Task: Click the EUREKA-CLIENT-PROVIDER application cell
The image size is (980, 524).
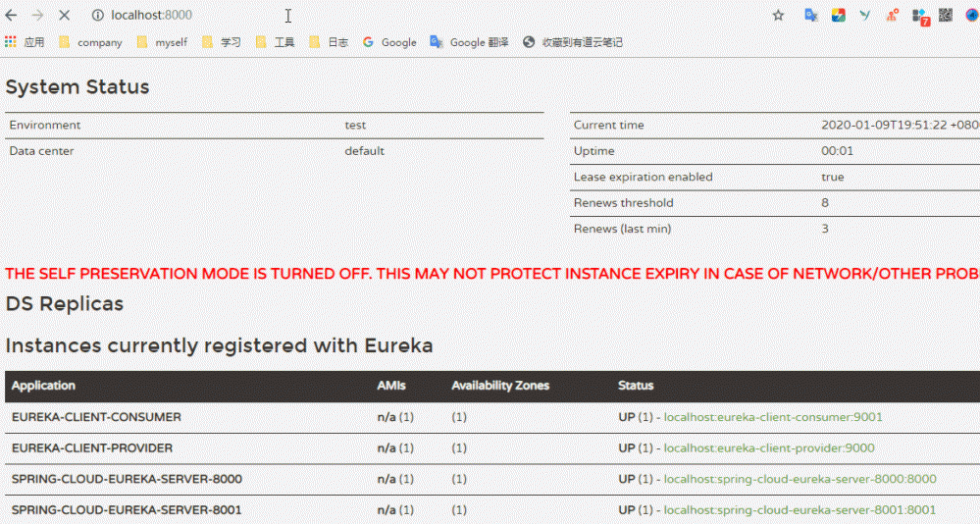Action: pos(92,448)
